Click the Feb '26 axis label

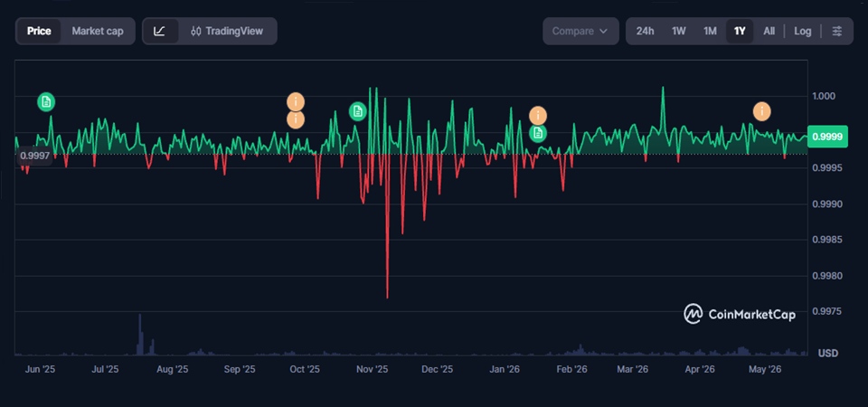coord(571,369)
